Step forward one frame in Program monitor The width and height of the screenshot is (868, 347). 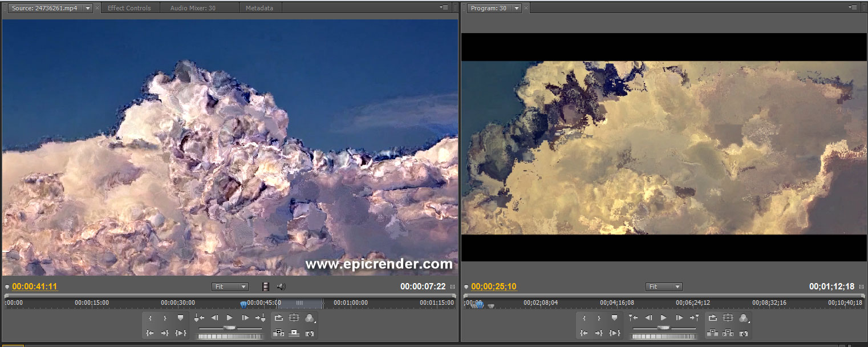[x=679, y=318]
